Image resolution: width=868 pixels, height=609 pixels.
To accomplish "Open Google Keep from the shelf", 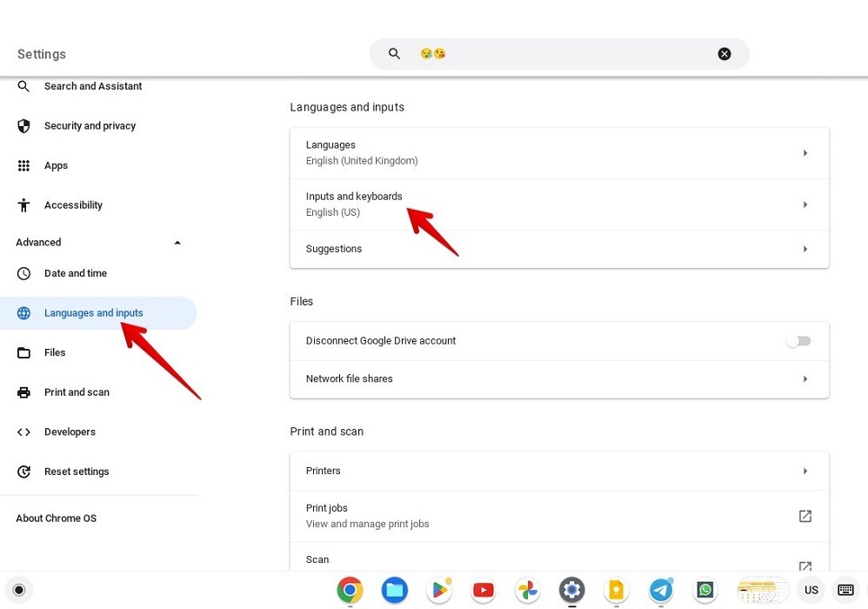I will point(616,590).
